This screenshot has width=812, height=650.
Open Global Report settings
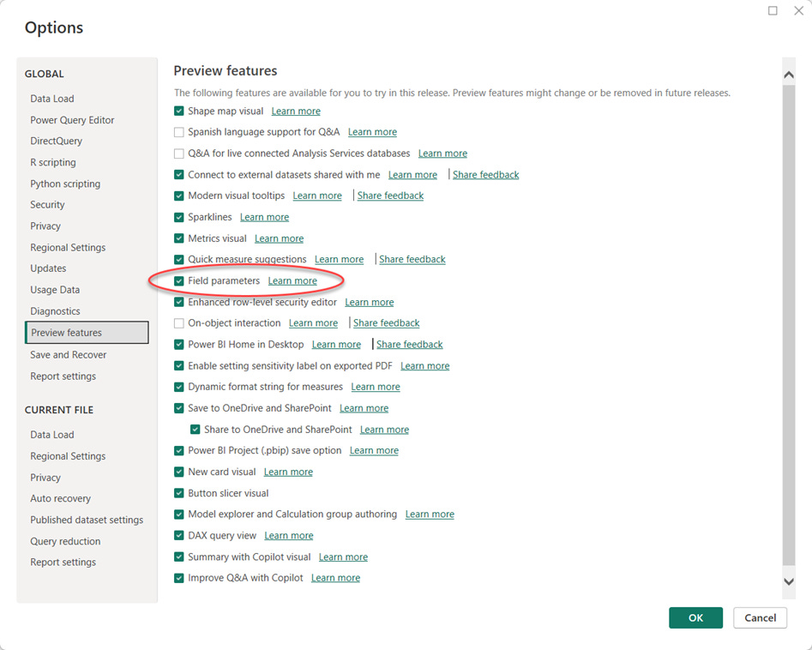[63, 376]
